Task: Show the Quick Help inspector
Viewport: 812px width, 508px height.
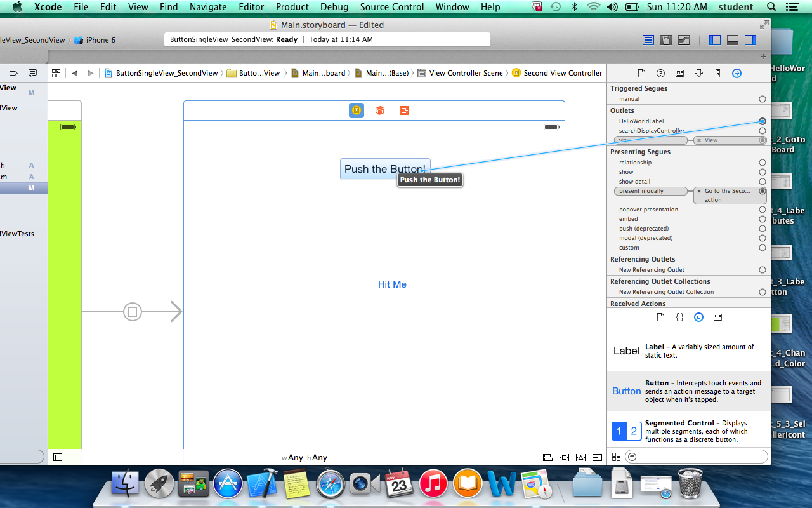Action: coord(660,73)
